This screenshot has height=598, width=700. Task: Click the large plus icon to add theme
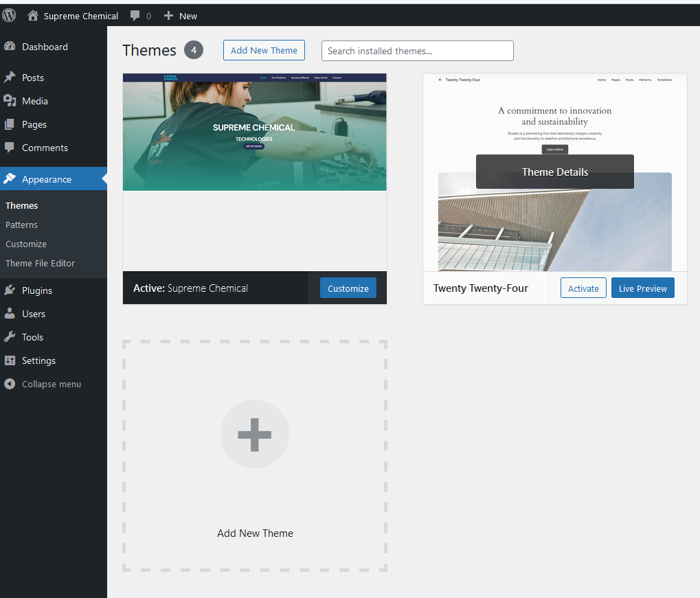pyautogui.click(x=255, y=434)
